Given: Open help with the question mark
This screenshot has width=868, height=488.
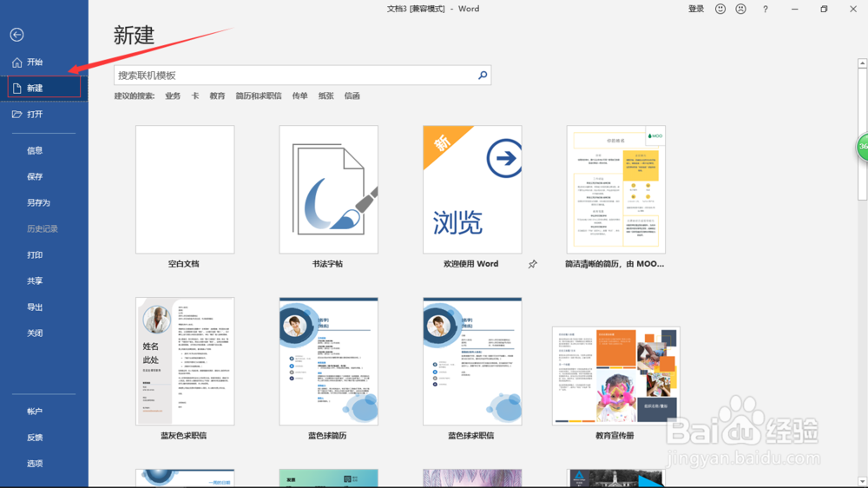Looking at the screenshot, I should coord(765,9).
